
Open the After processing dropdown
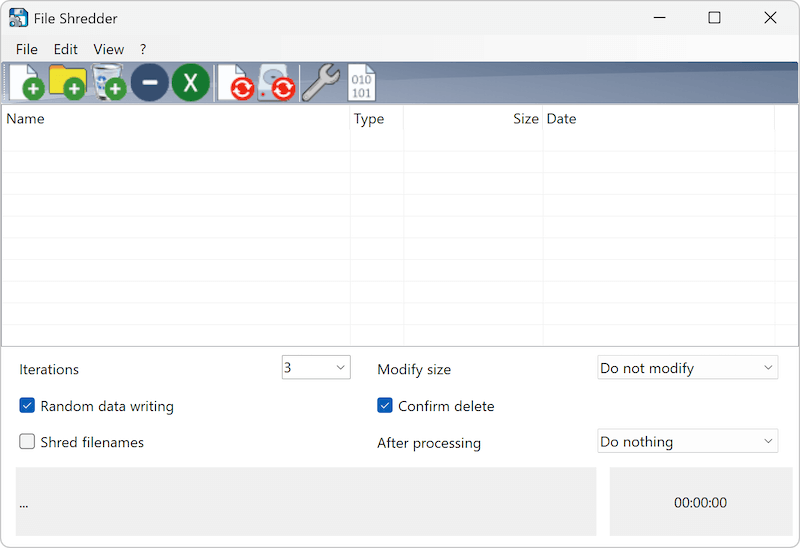click(x=688, y=441)
